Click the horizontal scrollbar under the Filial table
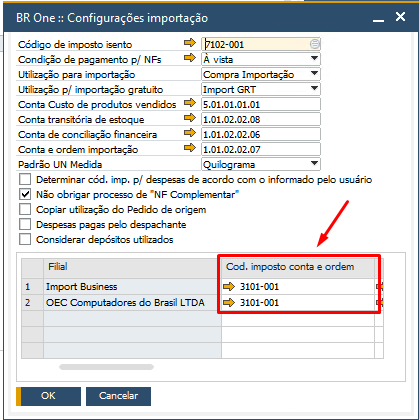The width and height of the screenshot is (419, 420). pyautogui.click(x=106, y=367)
